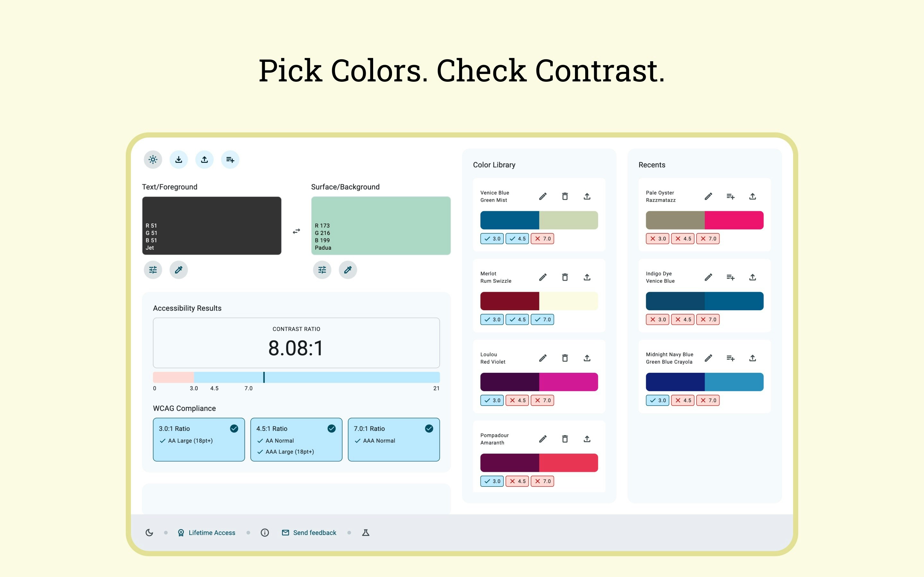Open color sliders for Surface/Background
The image size is (924, 577).
point(321,270)
